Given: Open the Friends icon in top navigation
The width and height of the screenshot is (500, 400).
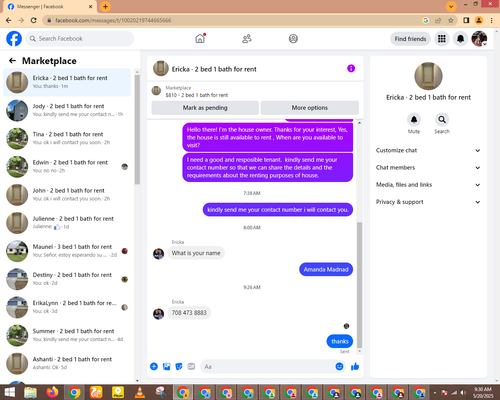Looking at the screenshot, I should pos(247,39).
